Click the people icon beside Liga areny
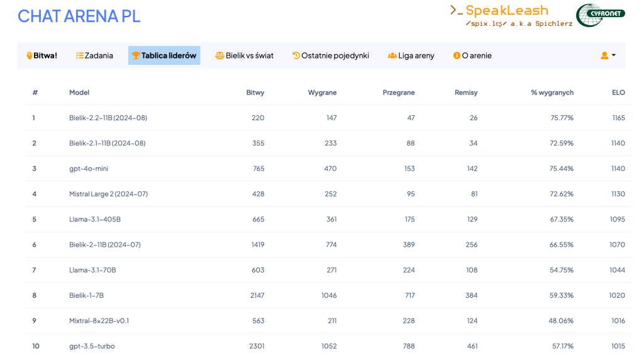This screenshot has width=644, height=357. [392, 55]
